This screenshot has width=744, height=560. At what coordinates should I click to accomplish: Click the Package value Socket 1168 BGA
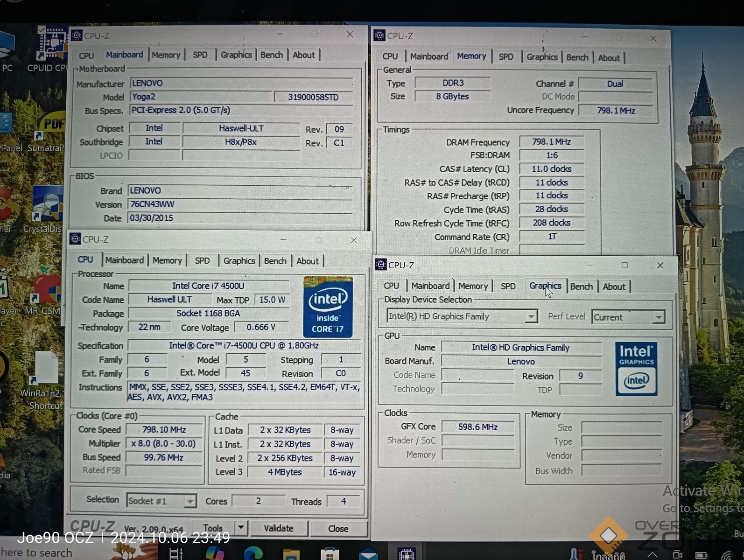pyautogui.click(x=209, y=314)
